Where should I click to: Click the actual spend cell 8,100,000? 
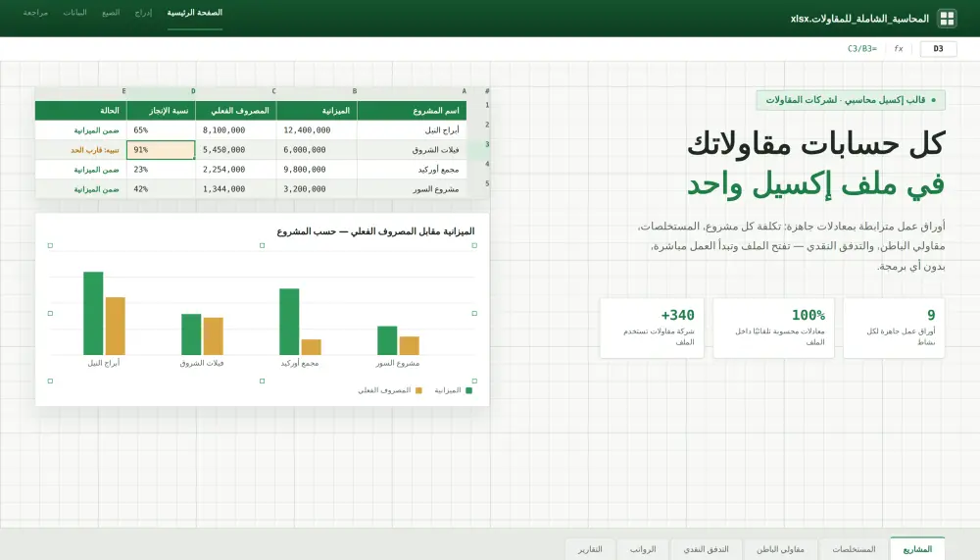236,130
